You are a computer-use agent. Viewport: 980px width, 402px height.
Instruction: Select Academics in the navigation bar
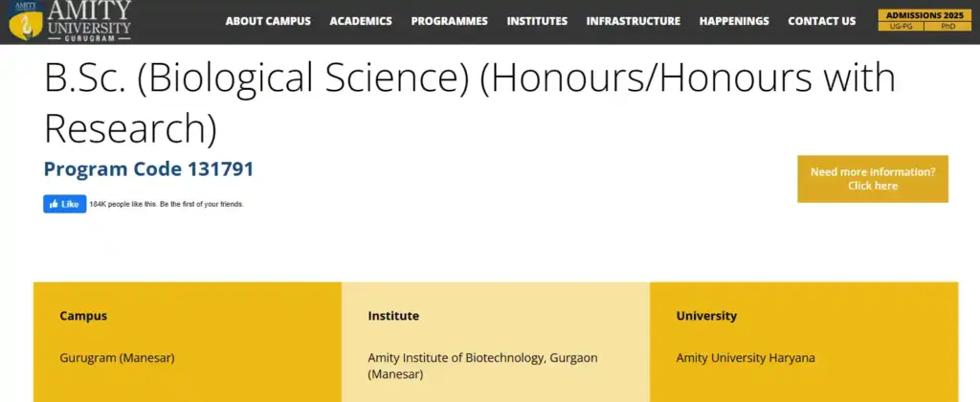pyautogui.click(x=361, y=21)
